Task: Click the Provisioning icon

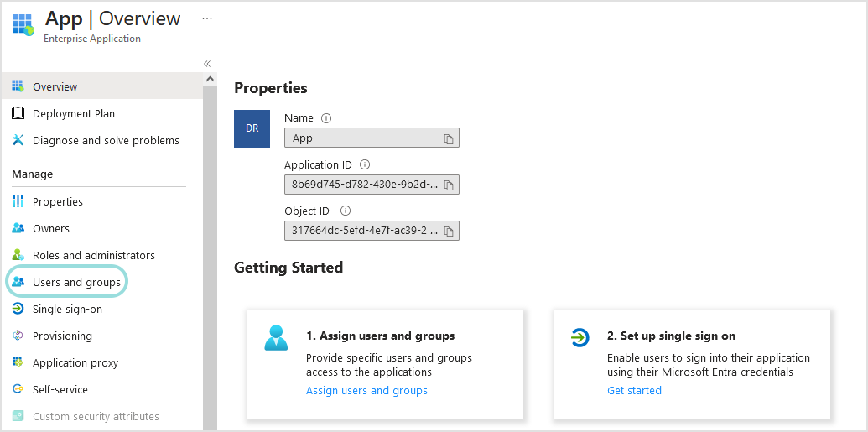Action: [x=18, y=336]
